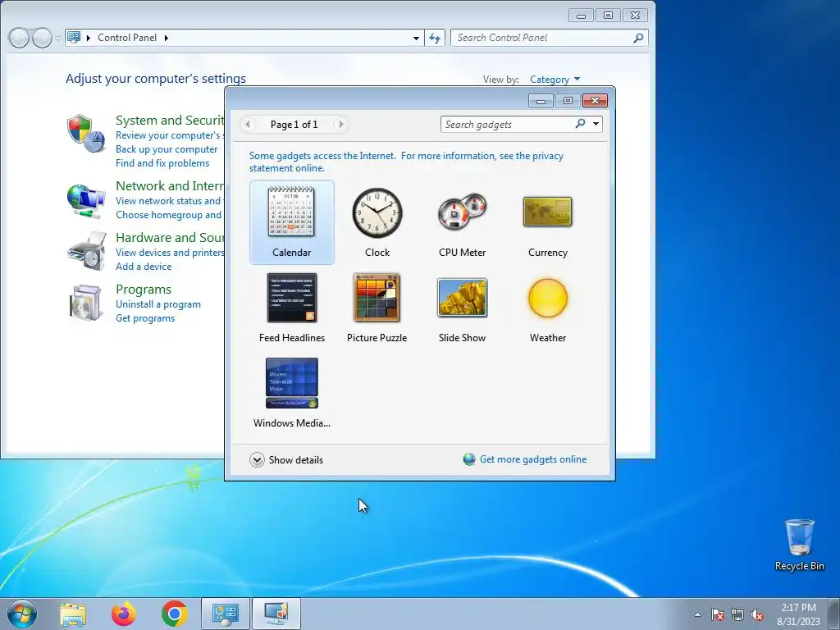Click View network status link
Viewport: 840px width, 630px height.
(x=170, y=200)
